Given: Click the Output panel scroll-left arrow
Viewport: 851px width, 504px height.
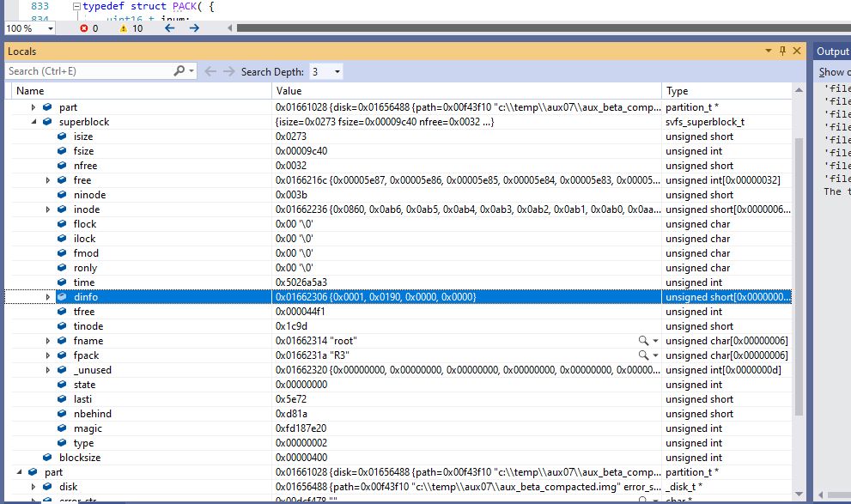Looking at the screenshot, I should coord(821,495).
